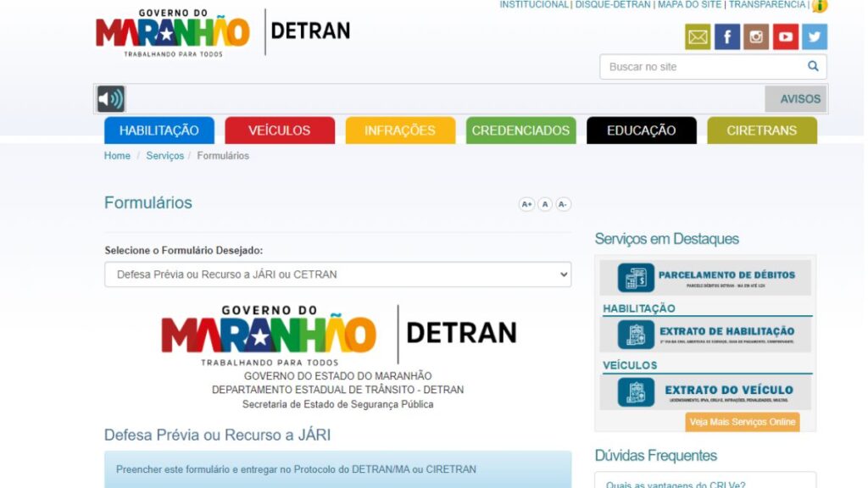This screenshot has height=488, width=868.
Task: Toggle the audio speaker icon
Action: 111,99
